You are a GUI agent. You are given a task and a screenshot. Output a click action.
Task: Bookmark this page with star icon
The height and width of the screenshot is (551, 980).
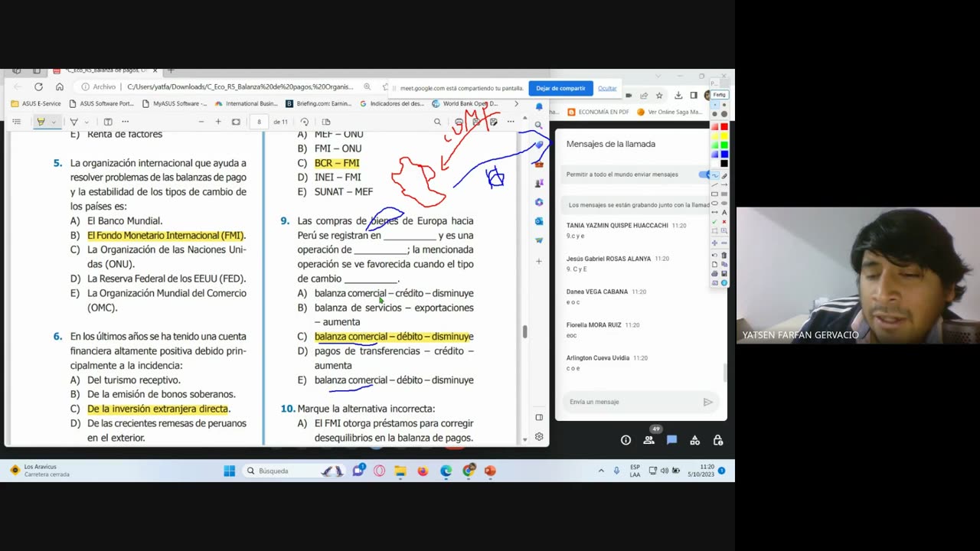[x=659, y=96]
